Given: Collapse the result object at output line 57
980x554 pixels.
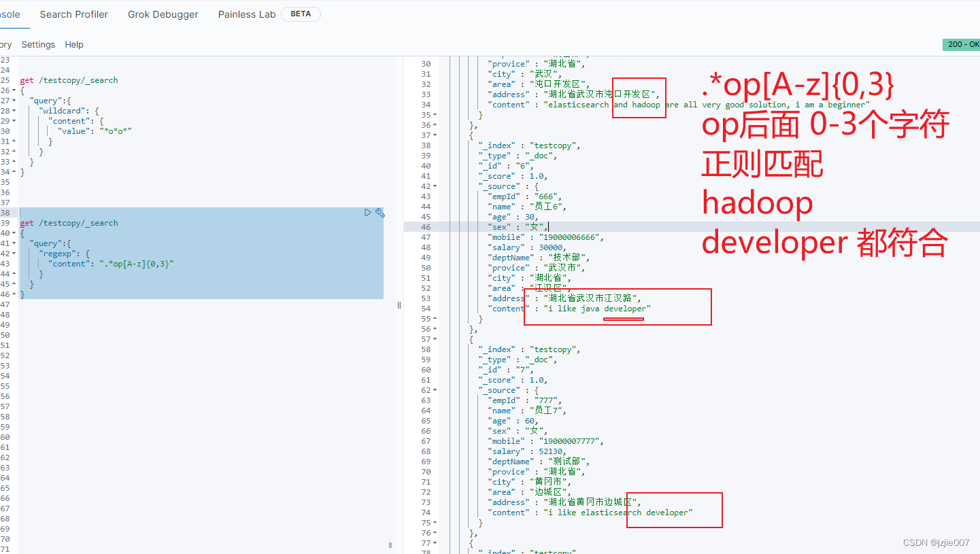Looking at the screenshot, I should [x=435, y=339].
